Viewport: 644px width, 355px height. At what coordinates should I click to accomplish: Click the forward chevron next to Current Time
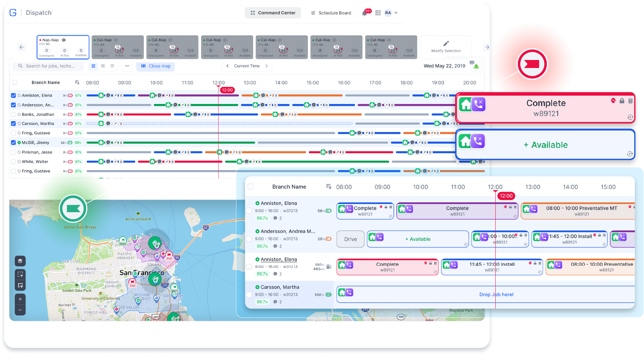267,66
